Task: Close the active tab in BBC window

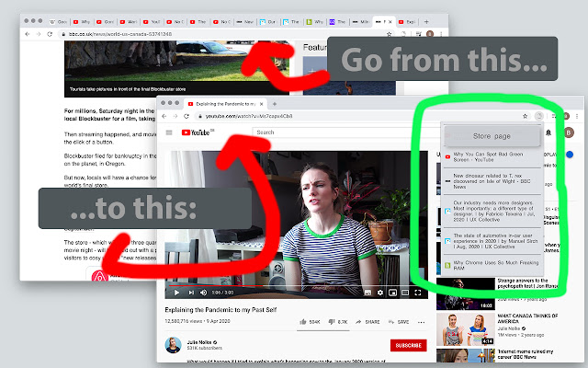Action: click(x=390, y=22)
